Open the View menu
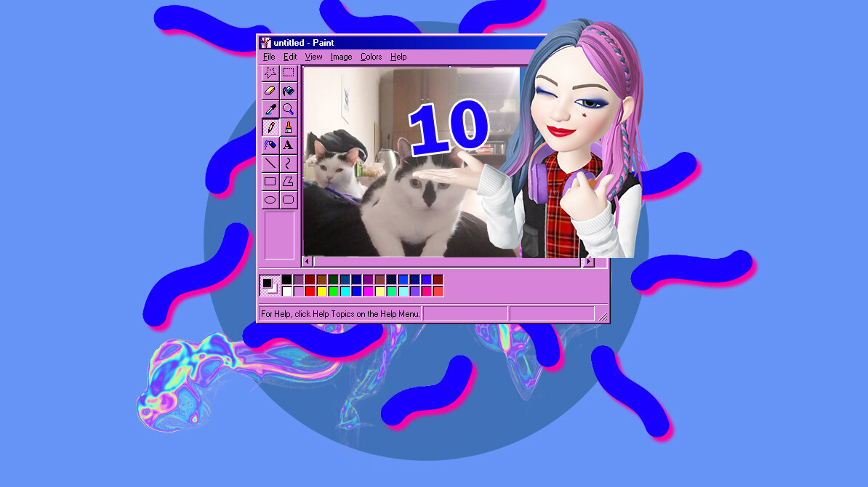Screen dimensions: 868x487 313,57
